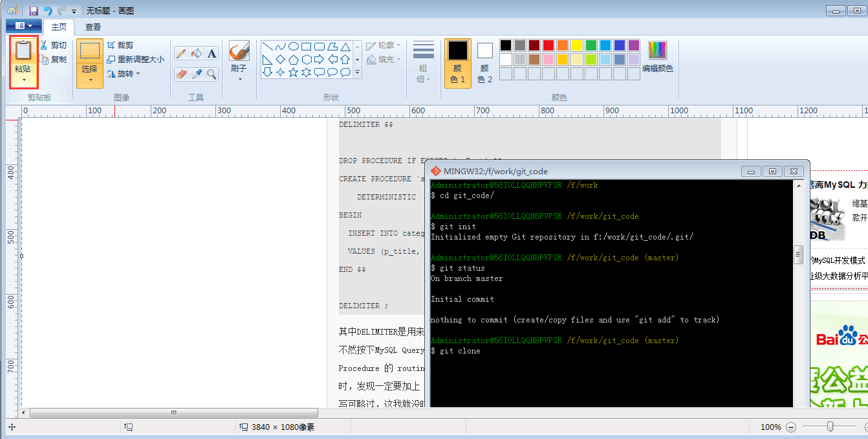Expand the full shapes gallery
The image size is (868, 439).
pyautogui.click(x=358, y=73)
